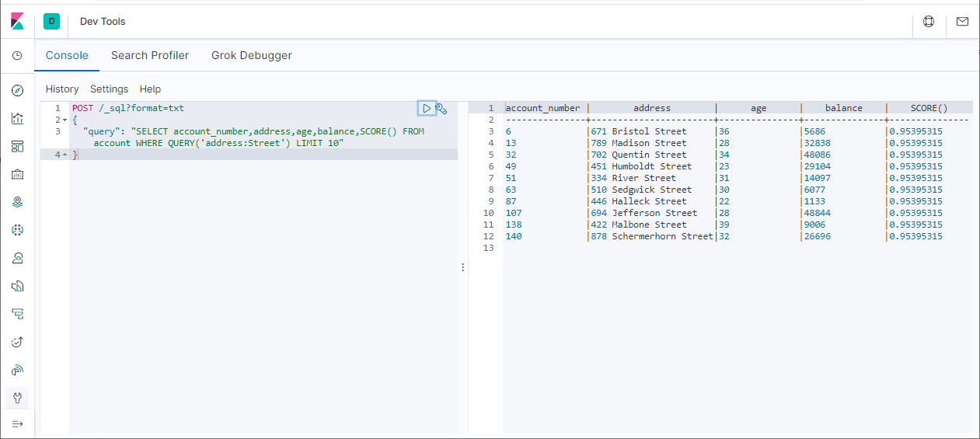Click balance value 26696
This screenshot has height=439, width=980.
(818, 237)
